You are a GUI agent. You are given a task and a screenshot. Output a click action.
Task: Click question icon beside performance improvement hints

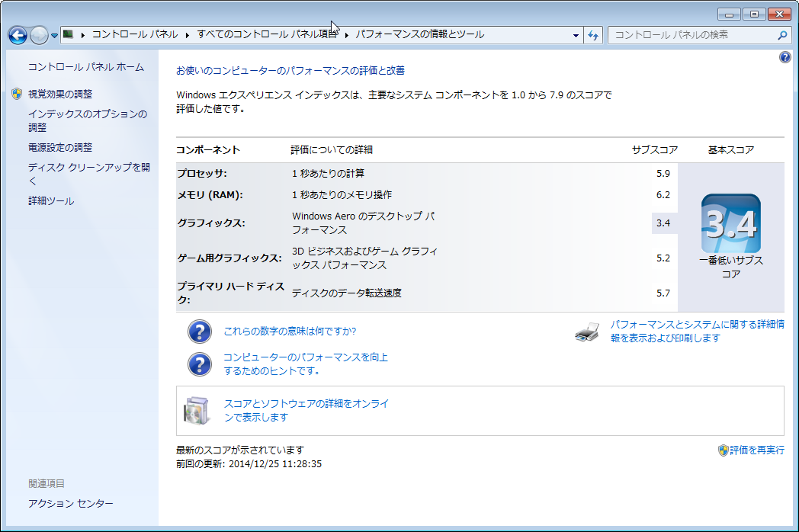[x=200, y=364]
